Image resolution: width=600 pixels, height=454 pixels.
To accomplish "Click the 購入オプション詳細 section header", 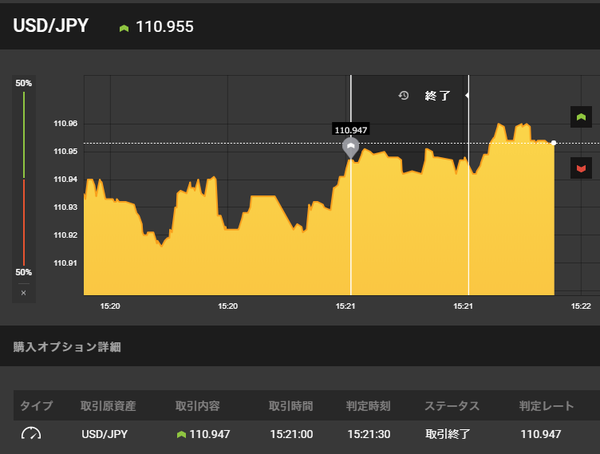I will coord(67,347).
